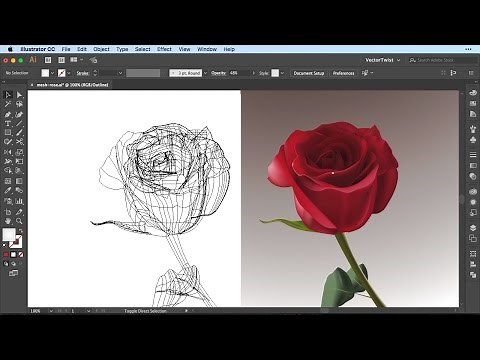Choose the Magic Wand tool
Screen dimensions: 480x360
click(8, 104)
